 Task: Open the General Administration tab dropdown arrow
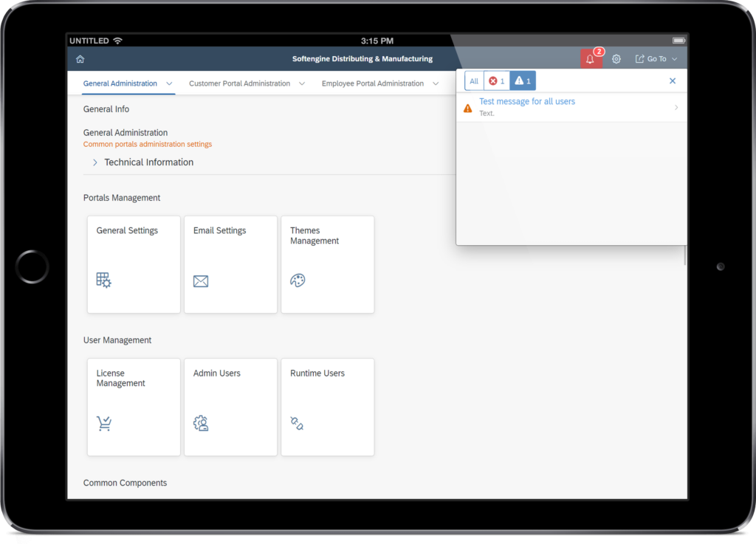point(169,83)
